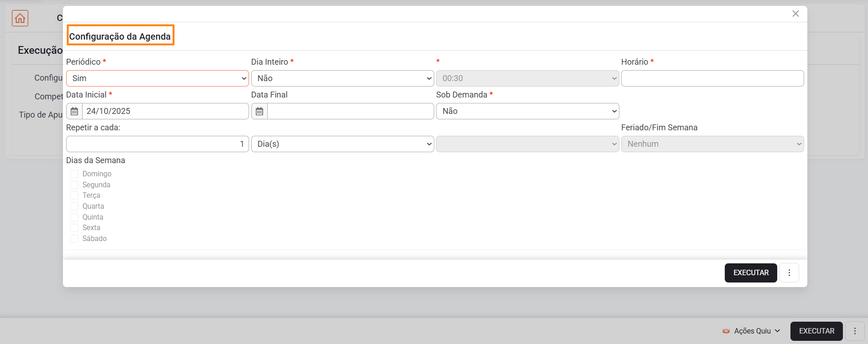This screenshot has height=344, width=868.
Task: Focus the Repetir a cada number field
Action: pyautogui.click(x=157, y=144)
